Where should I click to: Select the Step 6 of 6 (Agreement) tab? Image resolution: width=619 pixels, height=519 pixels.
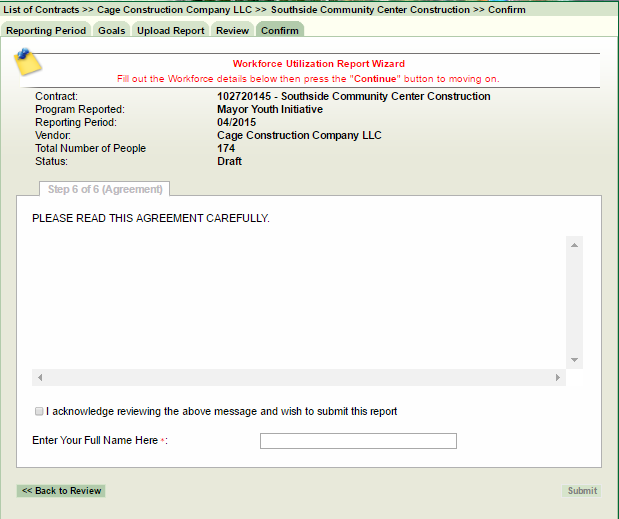(106, 189)
